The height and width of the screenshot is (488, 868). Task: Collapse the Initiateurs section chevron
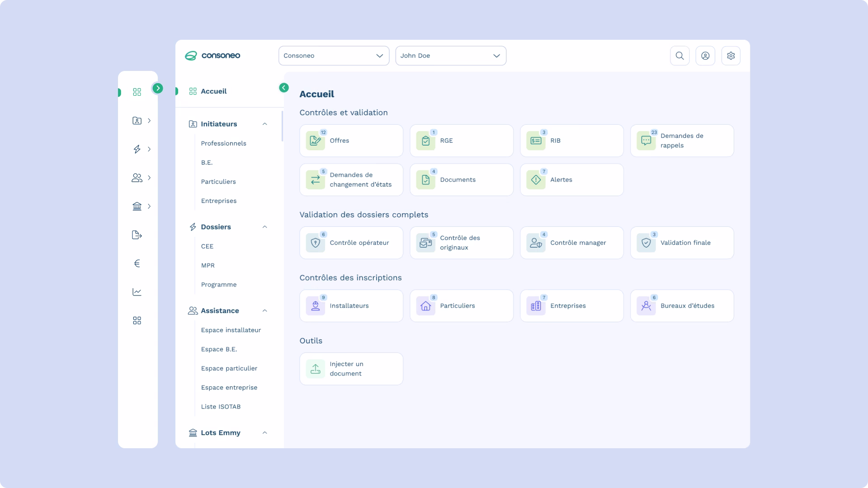point(265,124)
